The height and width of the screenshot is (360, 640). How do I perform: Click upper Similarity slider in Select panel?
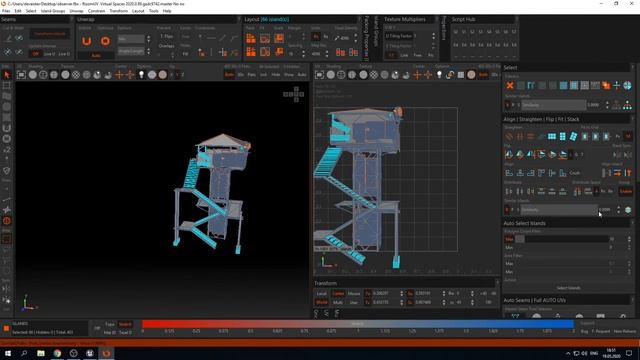[x=553, y=105]
